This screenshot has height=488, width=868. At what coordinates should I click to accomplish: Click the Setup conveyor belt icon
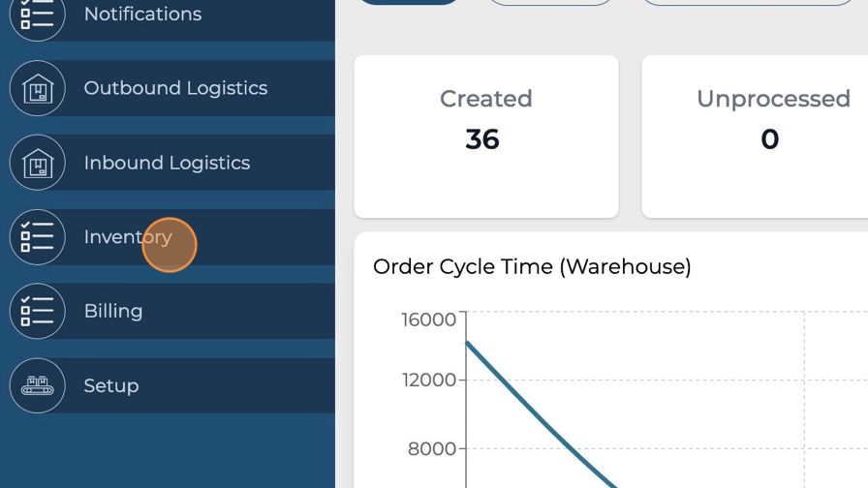(37, 385)
